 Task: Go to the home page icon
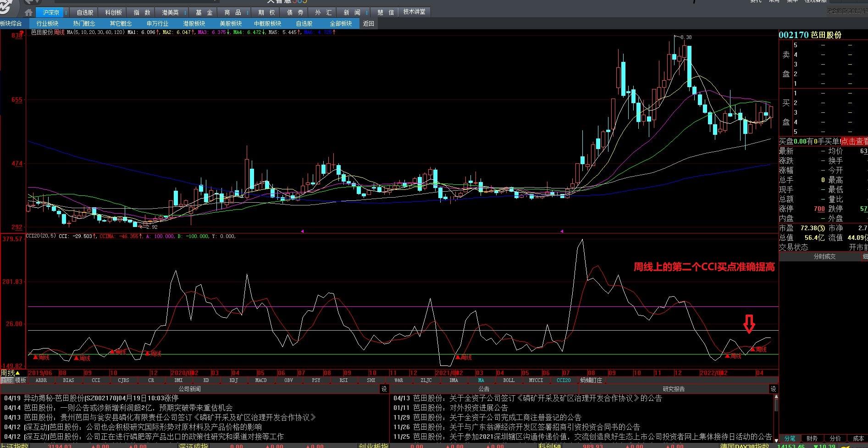click(x=28, y=13)
